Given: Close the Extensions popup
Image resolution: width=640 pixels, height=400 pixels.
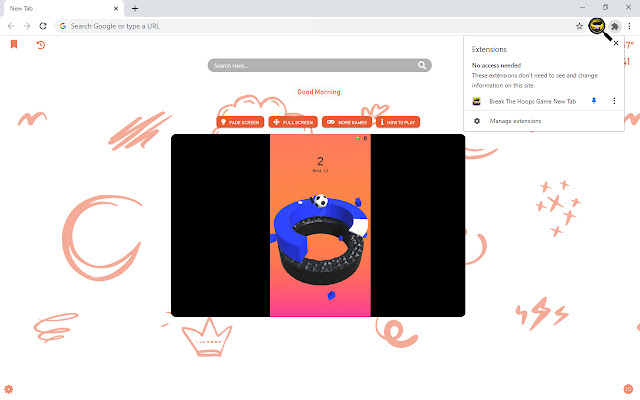Looking at the screenshot, I should click(616, 43).
